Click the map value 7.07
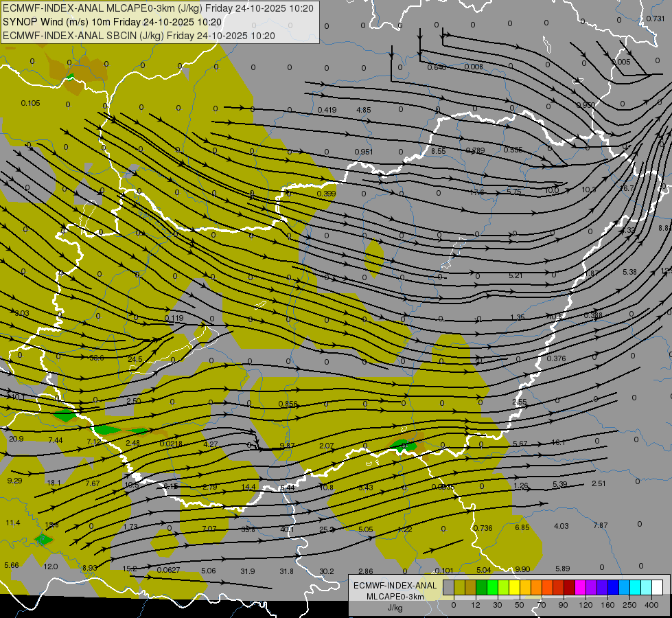The image size is (672, 618). coord(209,528)
